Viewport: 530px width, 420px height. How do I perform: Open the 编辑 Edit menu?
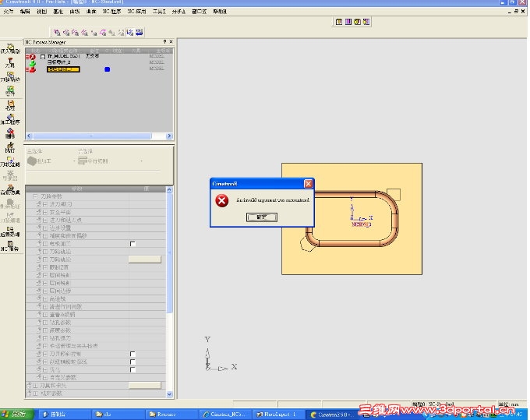[25, 12]
